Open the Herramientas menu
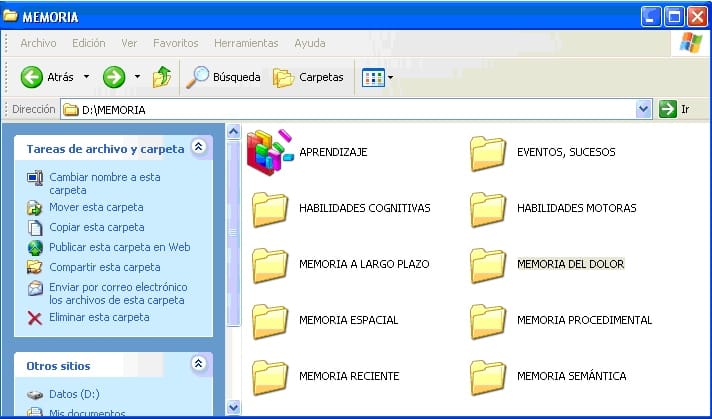The image size is (712, 419). click(246, 43)
